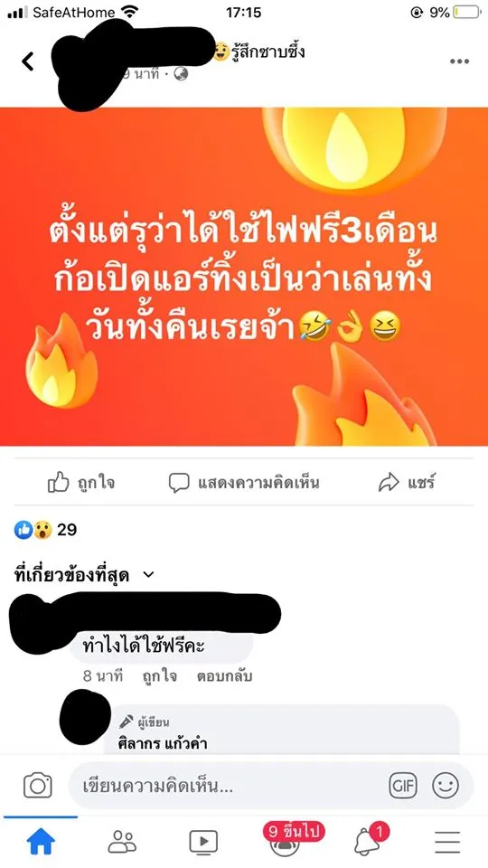Open the notifications bell tab
This screenshot has height=868, width=488.
tap(368, 840)
